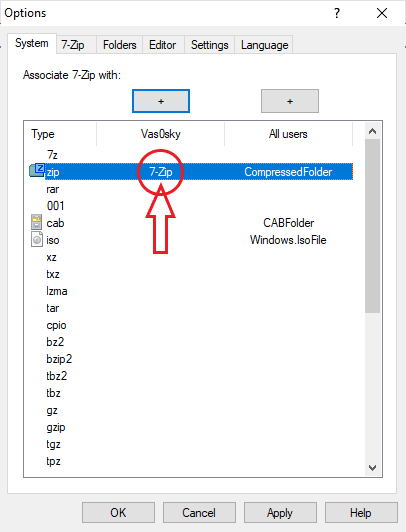Viewport: 406px width, 532px height.
Task: Click the scrollbar thumb in the type list
Action: pyautogui.click(x=372, y=226)
